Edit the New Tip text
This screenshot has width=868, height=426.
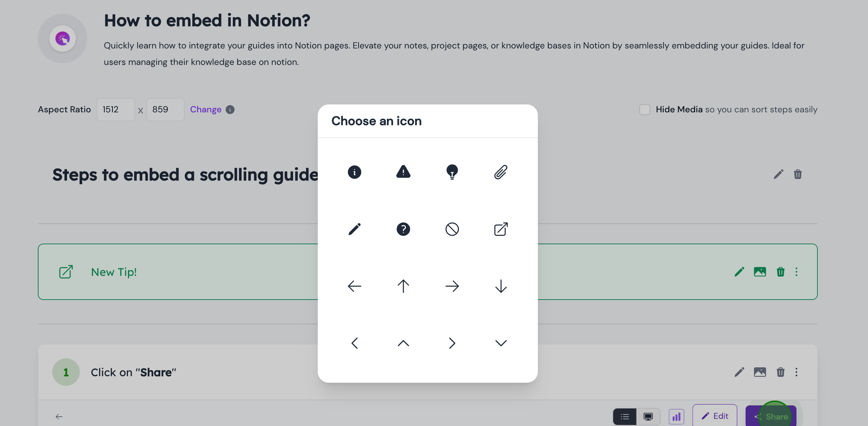739,272
